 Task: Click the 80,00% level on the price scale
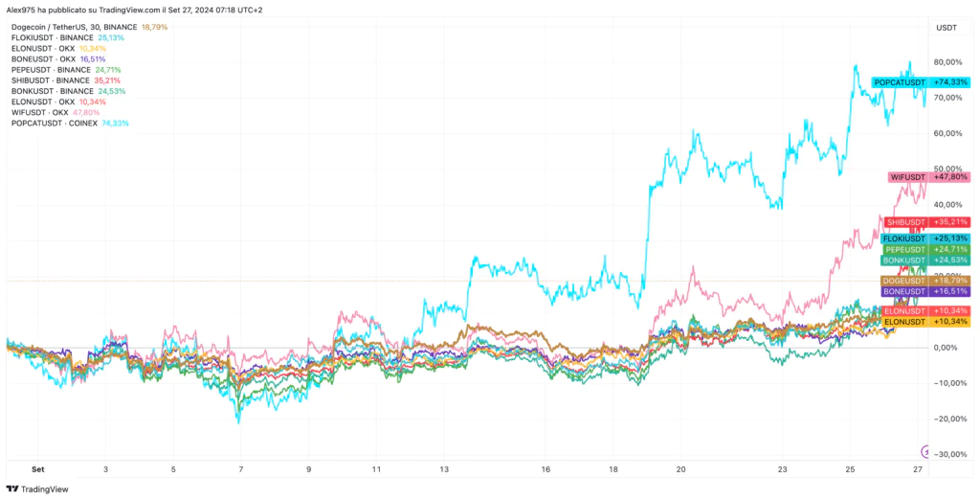pyautogui.click(x=947, y=62)
